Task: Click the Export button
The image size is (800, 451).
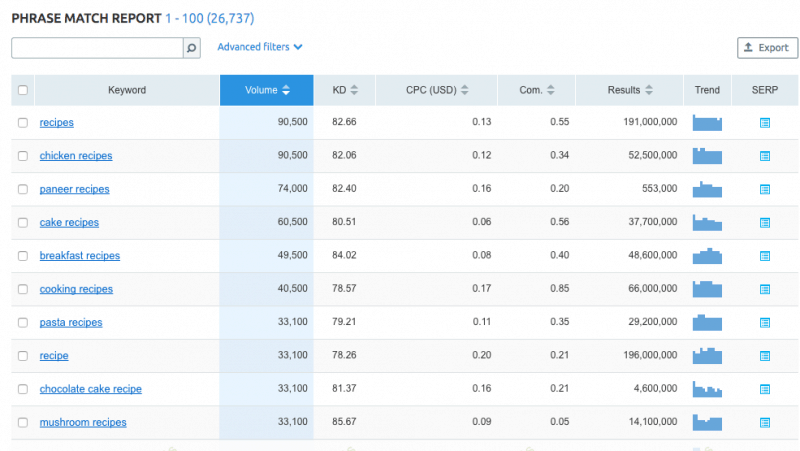Action: (x=767, y=48)
